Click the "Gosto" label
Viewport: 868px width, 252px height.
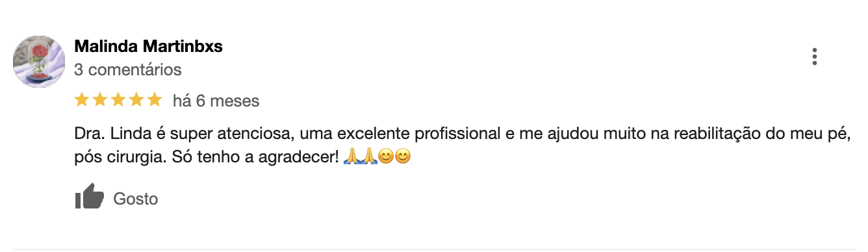[x=136, y=199]
